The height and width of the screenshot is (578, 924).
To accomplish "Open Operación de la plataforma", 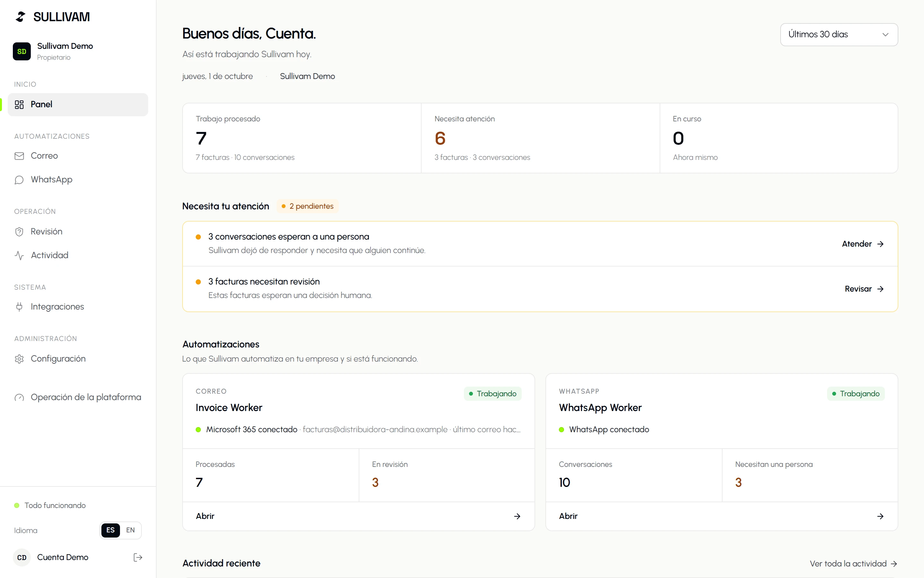I will pyautogui.click(x=78, y=398).
